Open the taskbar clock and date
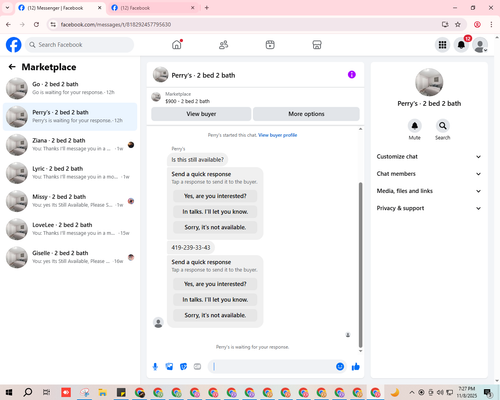Screen dimensions: 500x400 click(x=466, y=392)
